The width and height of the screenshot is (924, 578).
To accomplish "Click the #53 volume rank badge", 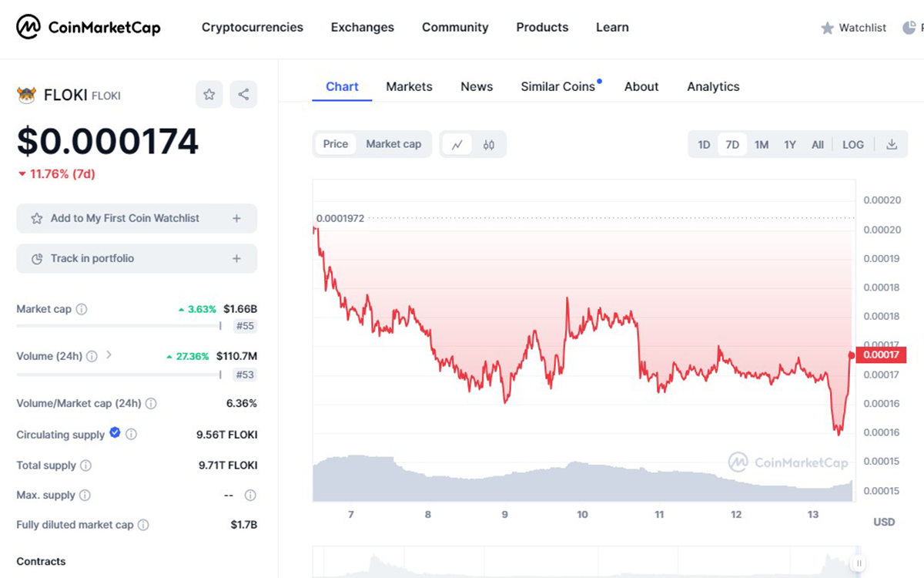I will tap(246, 375).
